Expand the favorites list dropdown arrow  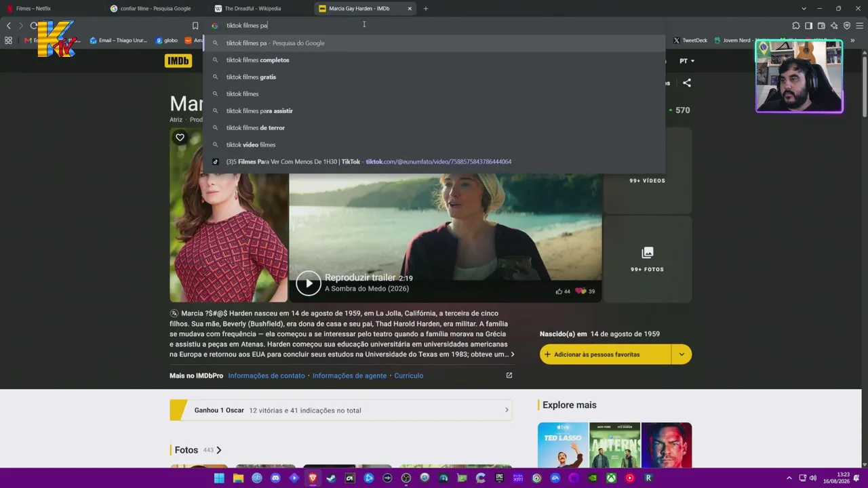tap(682, 354)
